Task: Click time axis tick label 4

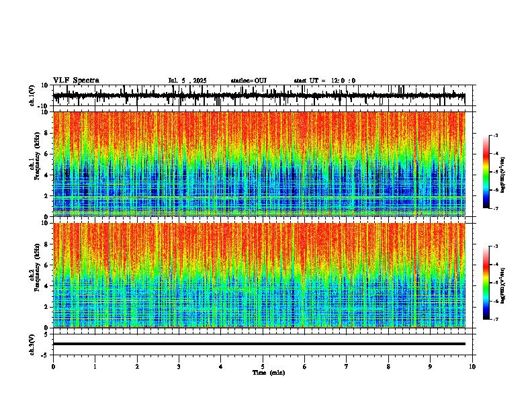Action: [221, 367]
